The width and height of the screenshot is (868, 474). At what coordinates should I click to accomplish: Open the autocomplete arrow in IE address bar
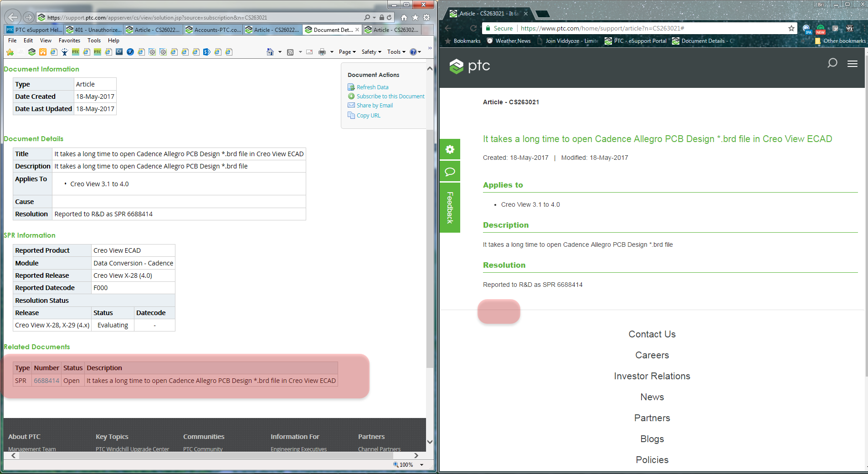pos(375,18)
